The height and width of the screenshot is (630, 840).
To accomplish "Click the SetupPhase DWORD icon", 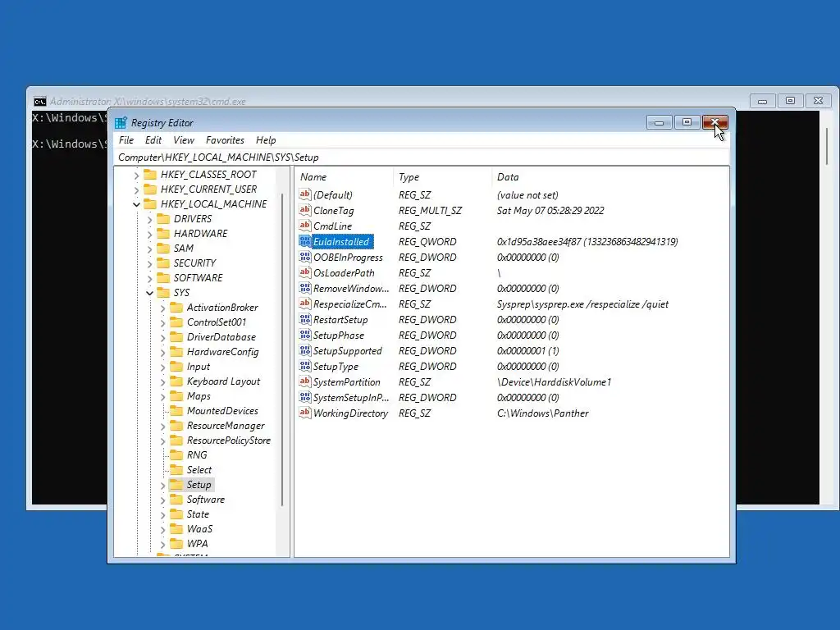I will [305, 336].
